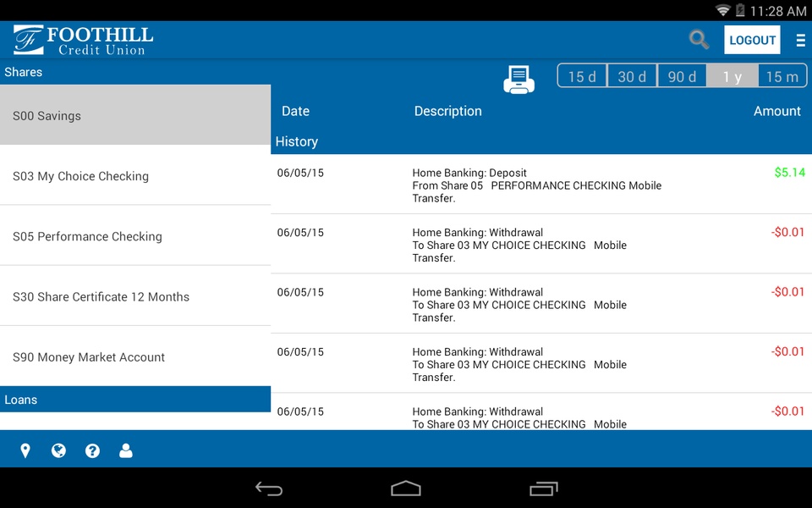Select the 1 y history range

click(732, 77)
